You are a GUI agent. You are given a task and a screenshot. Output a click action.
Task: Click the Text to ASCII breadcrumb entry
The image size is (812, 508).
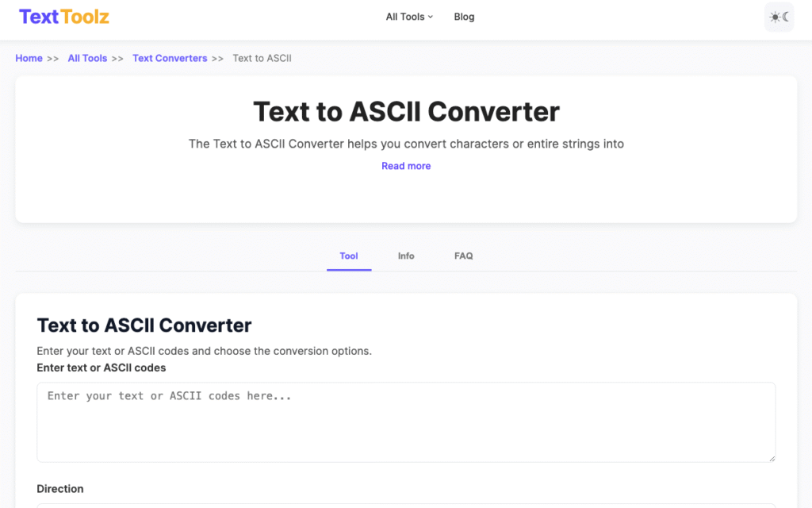pyautogui.click(x=262, y=58)
